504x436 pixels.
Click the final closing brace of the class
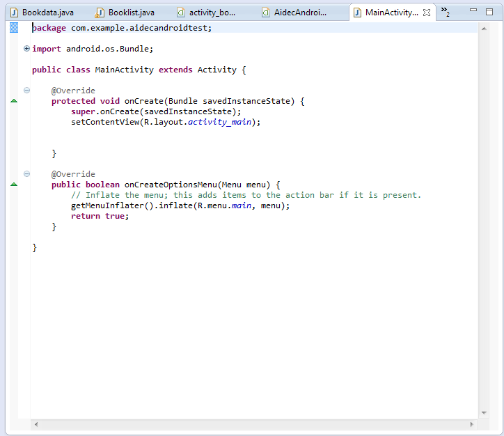(x=34, y=247)
